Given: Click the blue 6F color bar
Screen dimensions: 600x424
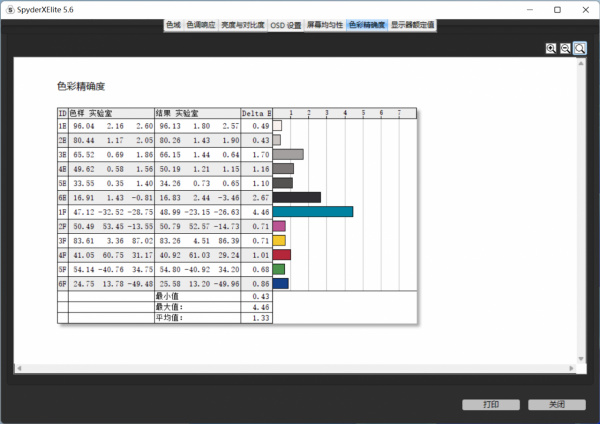Looking at the screenshot, I should [x=281, y=284].
